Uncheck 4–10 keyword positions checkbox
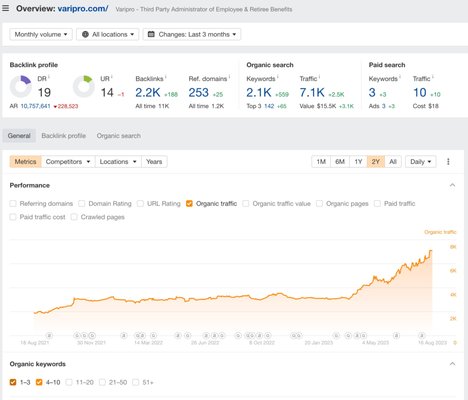This screenshot has height=400, width=468. coord(39,382)
